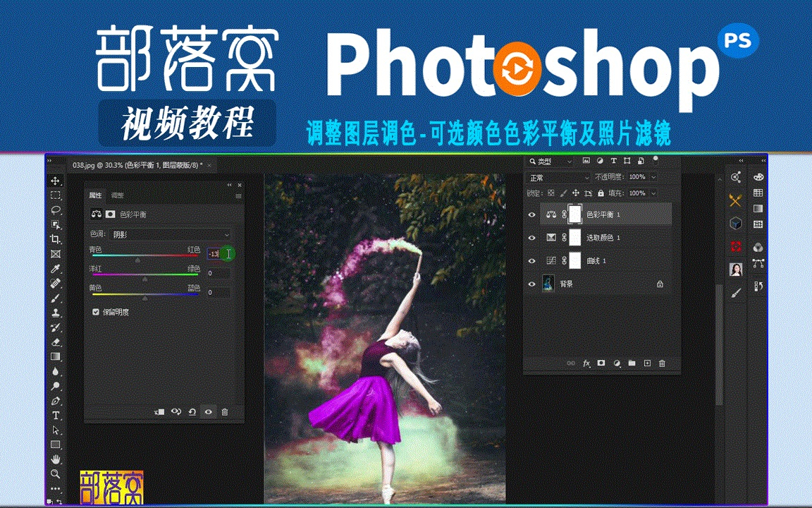
Task: Add a layer mask in Layers panel
Action: click(x=601, y=363)
